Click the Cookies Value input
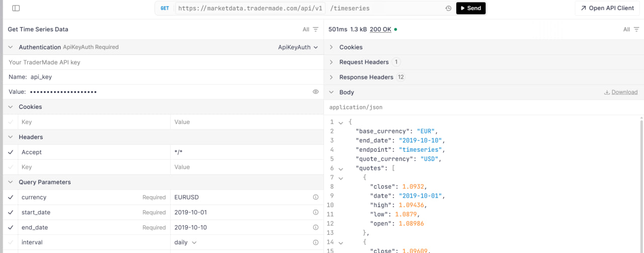Viewport: 644px width, 253px height. [247, 122]
